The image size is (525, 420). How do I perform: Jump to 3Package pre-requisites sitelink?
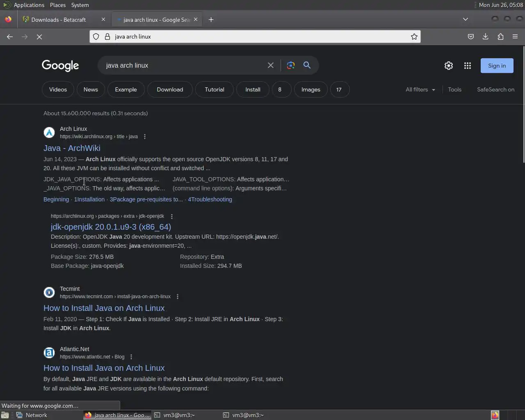pos(146,199)
